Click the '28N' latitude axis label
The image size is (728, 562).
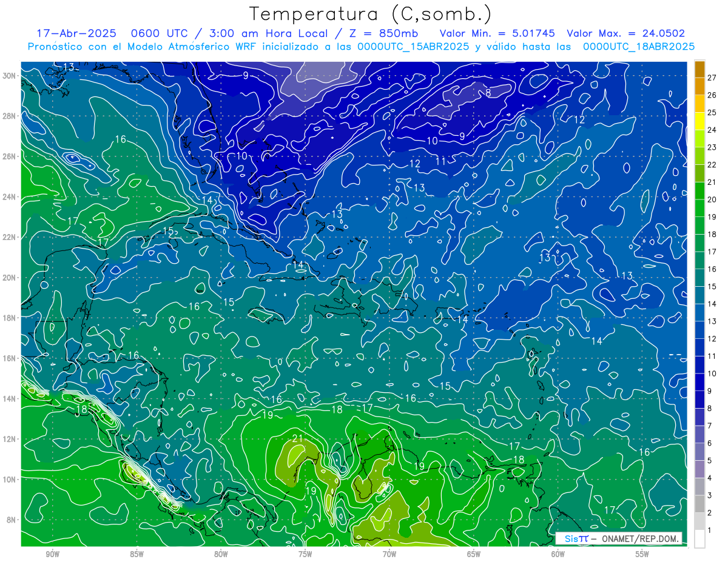10,116
